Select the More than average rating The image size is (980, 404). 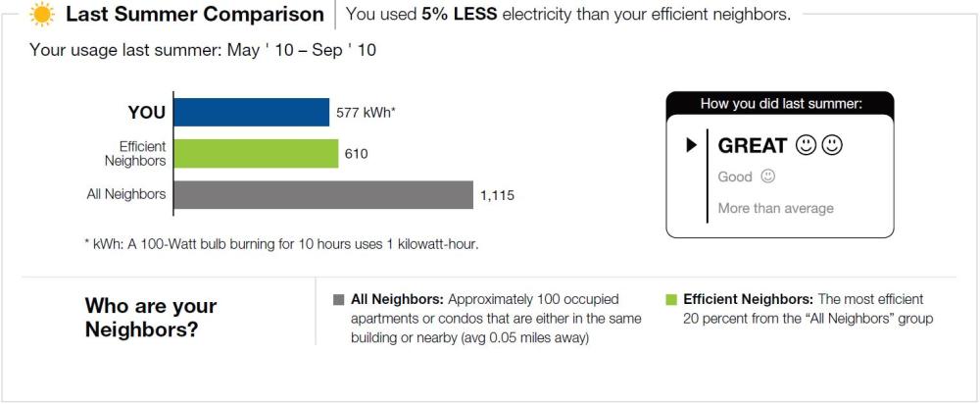pos(775,208)
